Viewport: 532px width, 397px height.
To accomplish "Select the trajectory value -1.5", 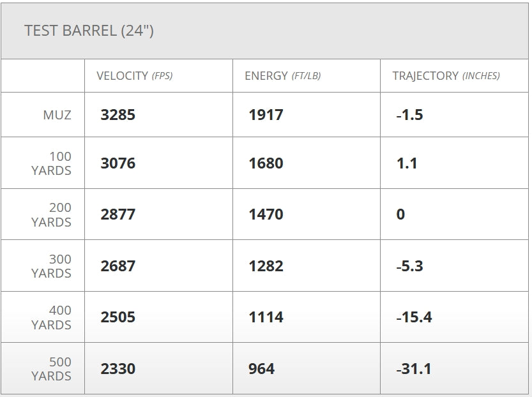I will pos(409,115).
